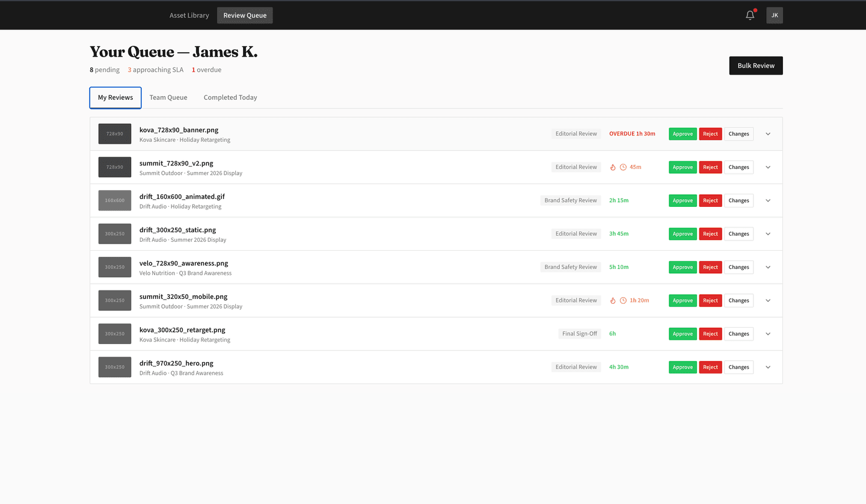Click the Bulk Review button

click(x=755, y=66)
